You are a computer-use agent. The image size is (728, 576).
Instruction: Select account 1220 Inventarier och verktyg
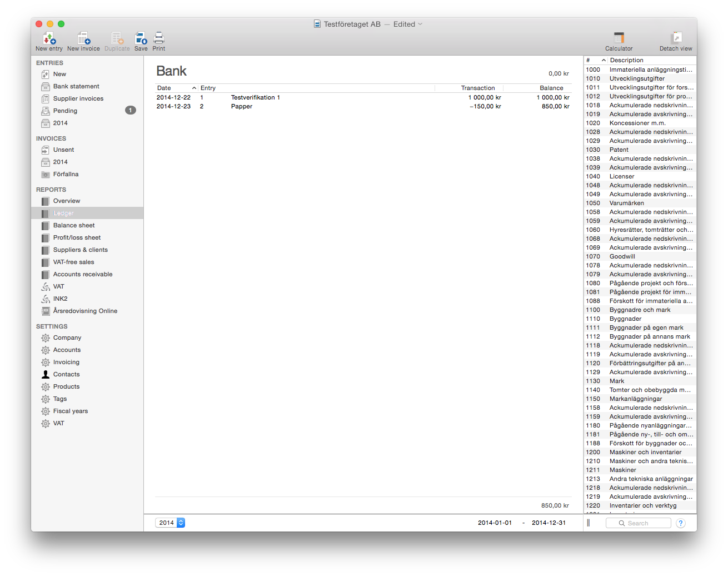point(640,505)
